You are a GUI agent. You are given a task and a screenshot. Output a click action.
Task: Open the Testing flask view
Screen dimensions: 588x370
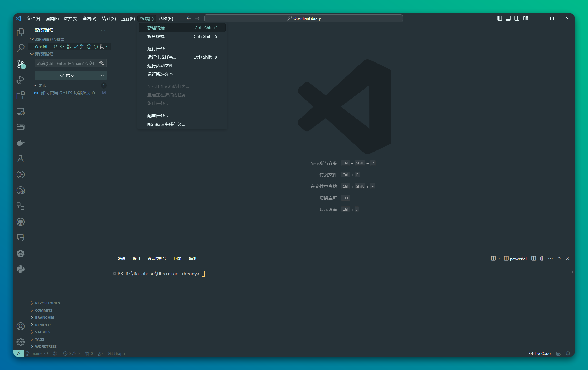click(21, 159)
